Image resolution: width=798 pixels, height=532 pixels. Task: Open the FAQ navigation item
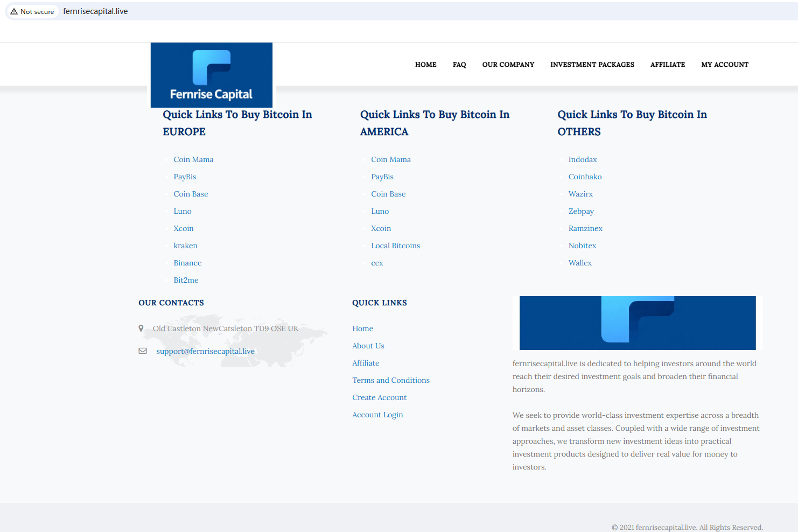459,65
